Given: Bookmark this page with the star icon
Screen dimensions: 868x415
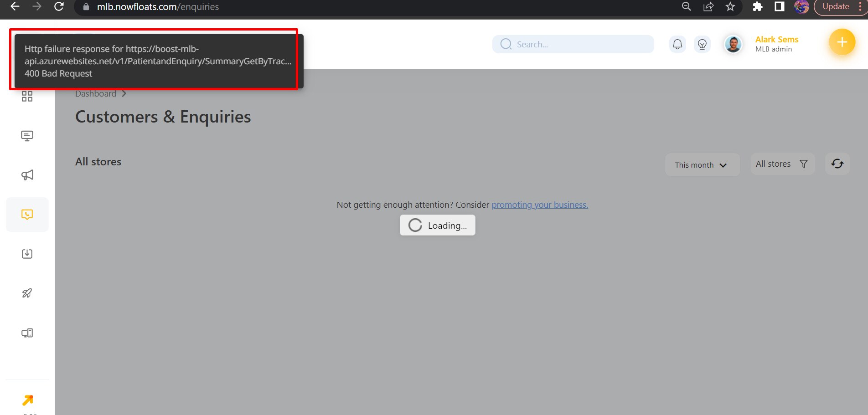Looking at the screenshot, I should click(x=730, y=6).
